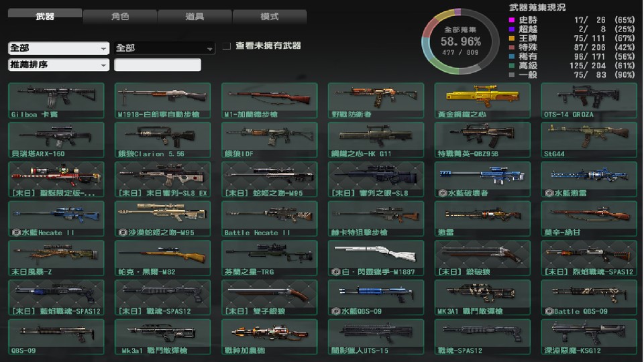Screen dimensions: 644x362
Task: Expand the second 全部 filter dropdown
Action: 164,48
